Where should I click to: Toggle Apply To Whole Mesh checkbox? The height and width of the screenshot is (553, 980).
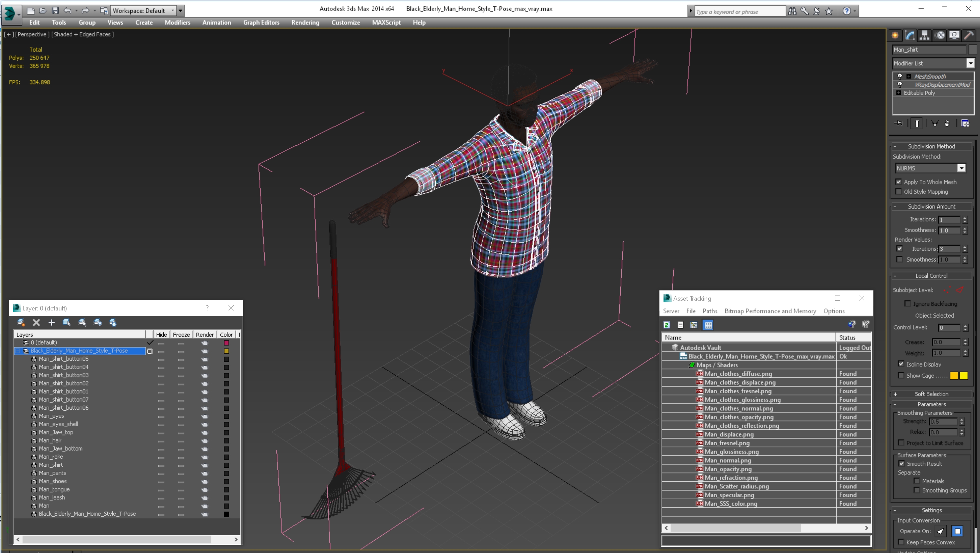(x=900, y=182)
